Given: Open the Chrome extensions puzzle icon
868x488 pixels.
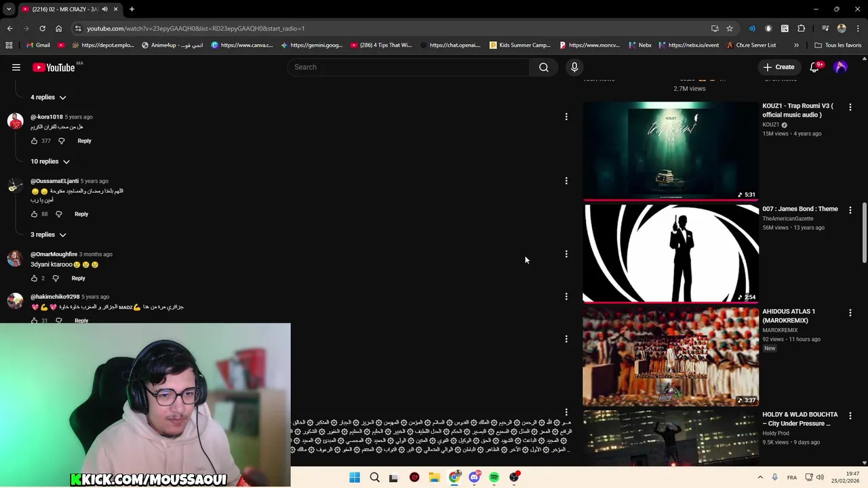Looking at the screenshot, I should pyautogui.click(x=802, y=28).
